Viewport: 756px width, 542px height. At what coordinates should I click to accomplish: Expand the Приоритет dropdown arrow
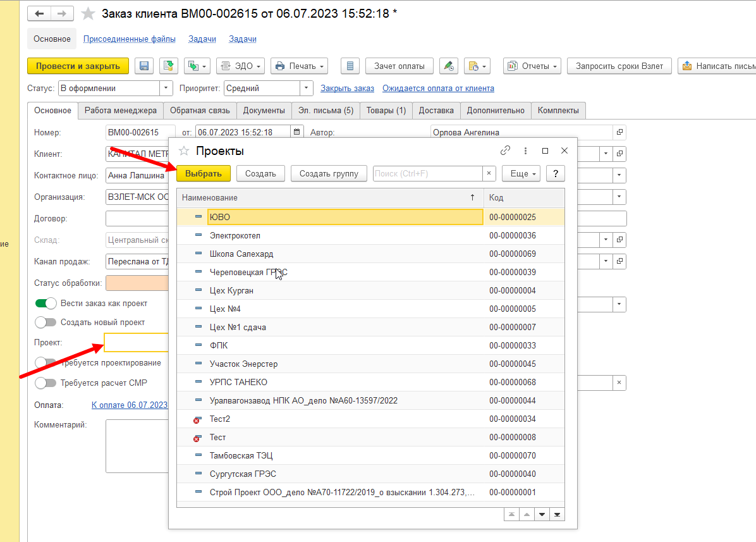point(306,89)
